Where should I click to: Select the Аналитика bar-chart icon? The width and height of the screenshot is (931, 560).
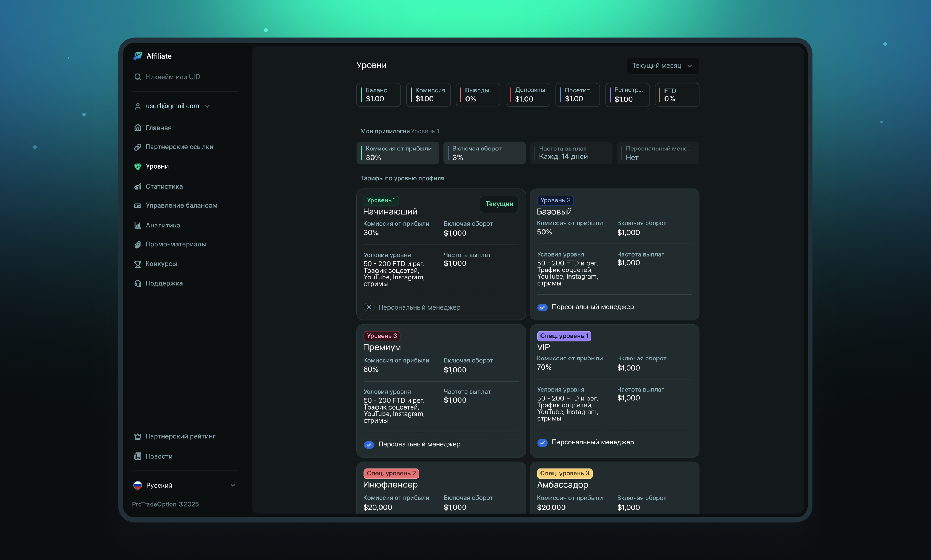click(x=138, y=225)
